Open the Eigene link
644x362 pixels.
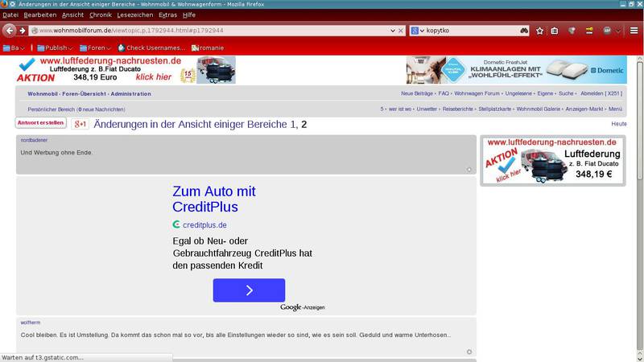(545, 93)
